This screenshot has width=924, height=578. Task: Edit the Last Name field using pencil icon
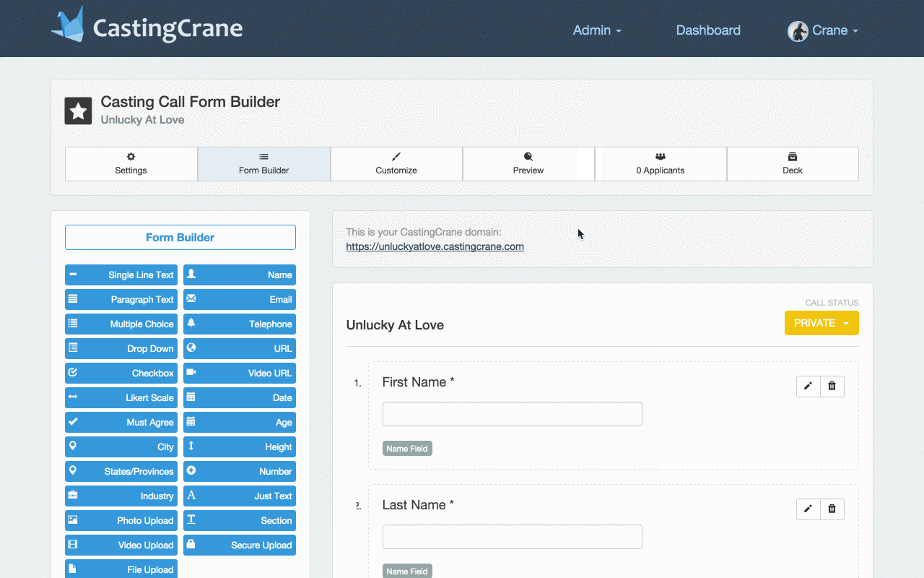[x=808, y=509]
